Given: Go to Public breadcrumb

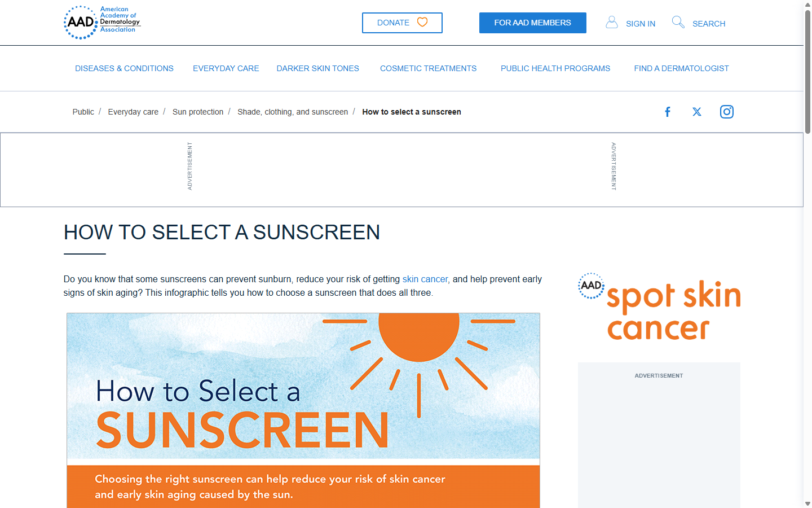Looking at the screenshot, I should [x=83, y=112].
